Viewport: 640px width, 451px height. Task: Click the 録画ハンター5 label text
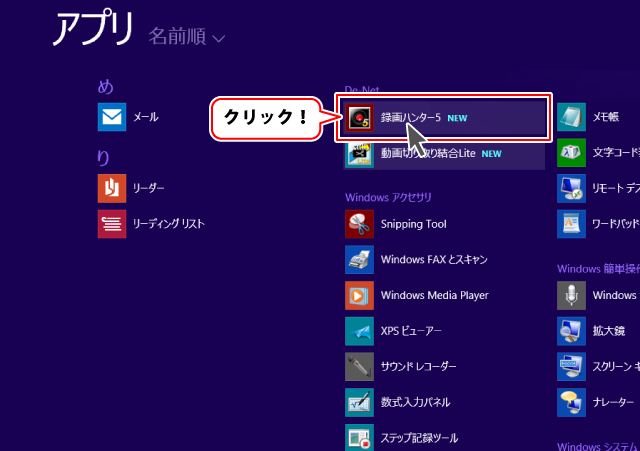(411, 118)
